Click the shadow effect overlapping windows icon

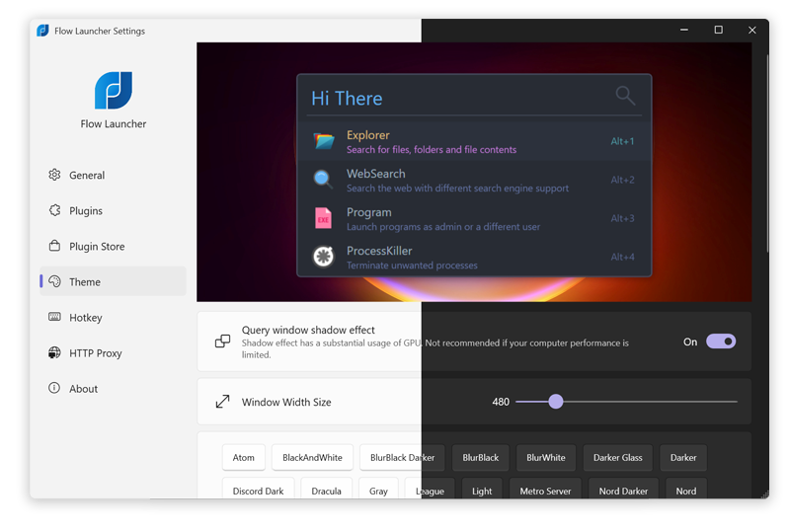223,342
